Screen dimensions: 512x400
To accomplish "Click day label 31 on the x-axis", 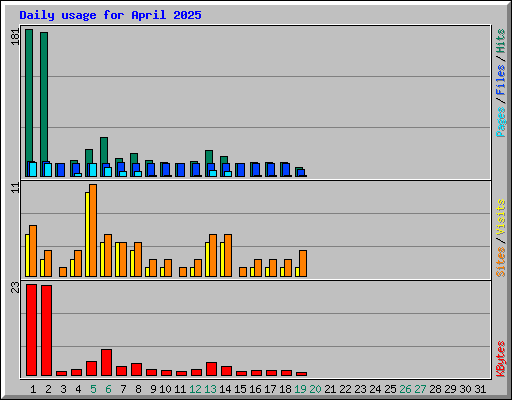I will pos(480,389).
